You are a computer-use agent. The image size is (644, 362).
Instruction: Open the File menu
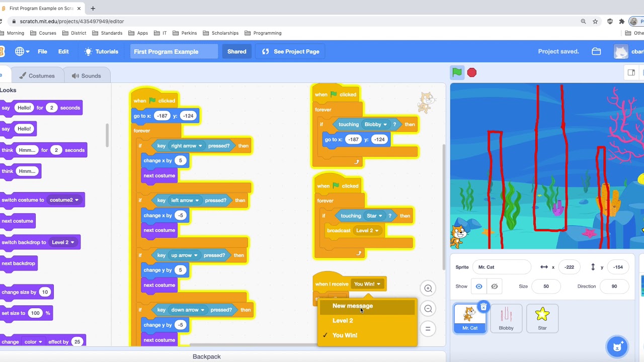[42, 51]
